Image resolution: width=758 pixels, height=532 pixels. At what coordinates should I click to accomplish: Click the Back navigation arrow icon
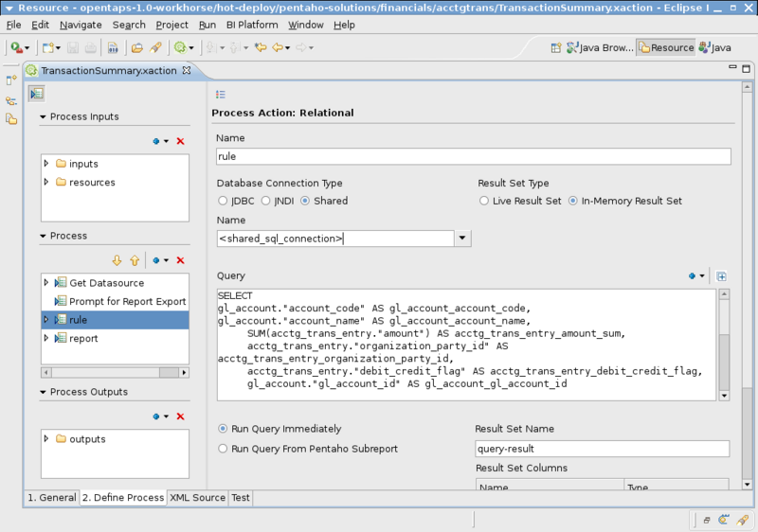click(278, 47)
